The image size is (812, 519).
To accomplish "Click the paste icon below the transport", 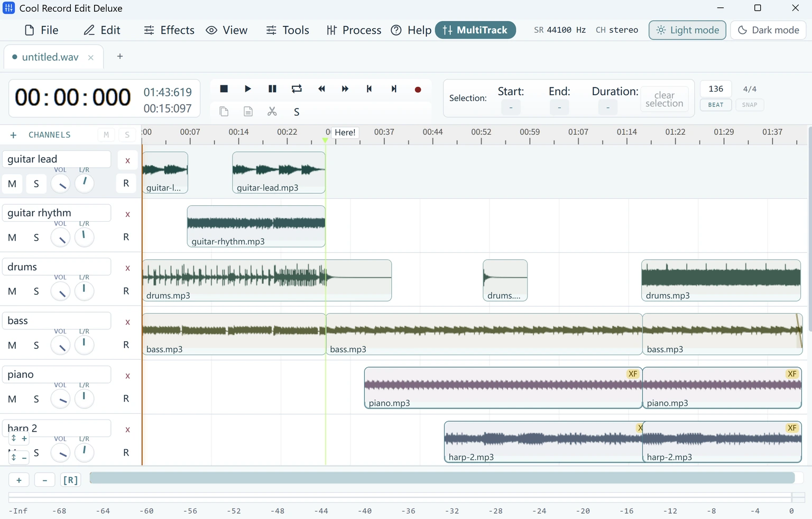I will [248, 112].
